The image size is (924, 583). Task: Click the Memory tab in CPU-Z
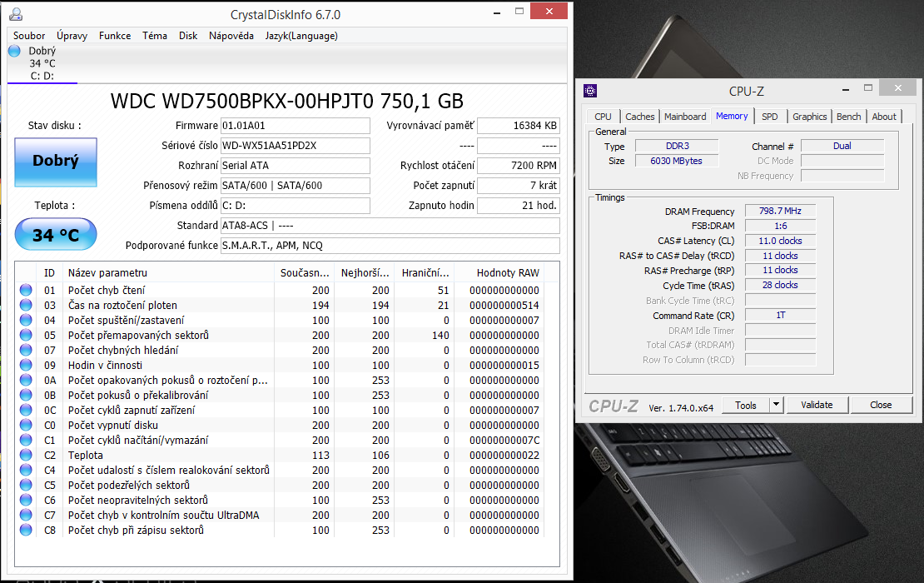[732, 116]
